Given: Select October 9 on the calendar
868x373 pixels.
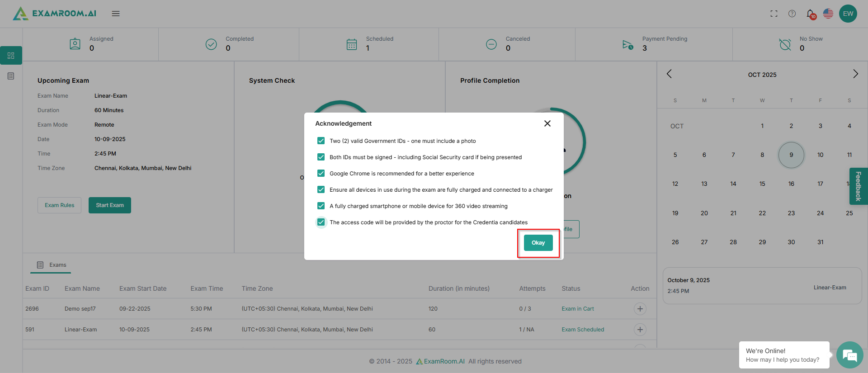Looking at the screenshot, I should (791, 155).
